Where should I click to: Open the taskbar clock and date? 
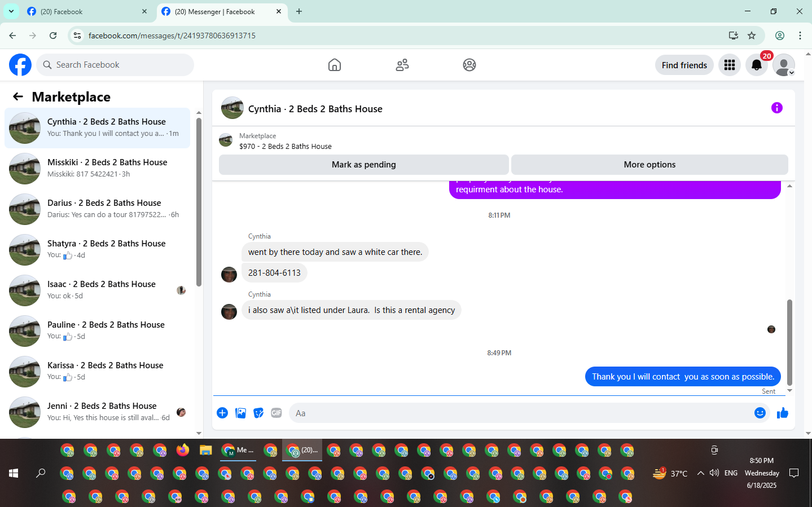[762, 473]
